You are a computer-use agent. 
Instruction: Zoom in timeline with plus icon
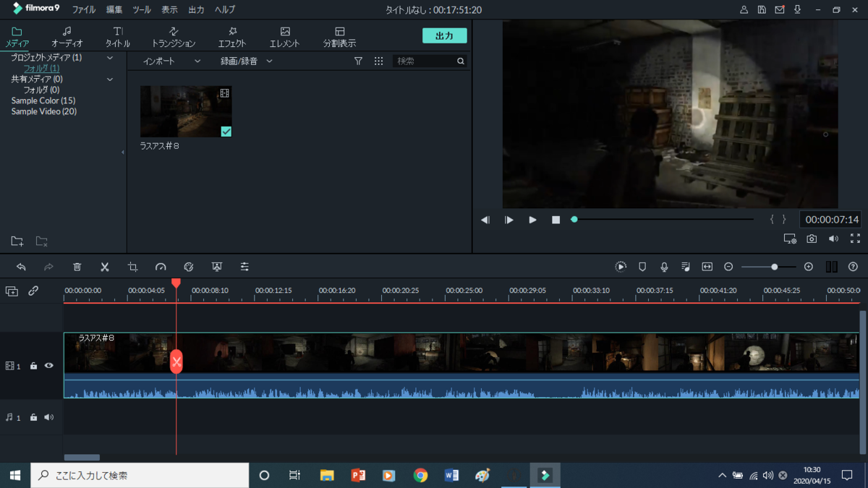click(x=809, y=267)
